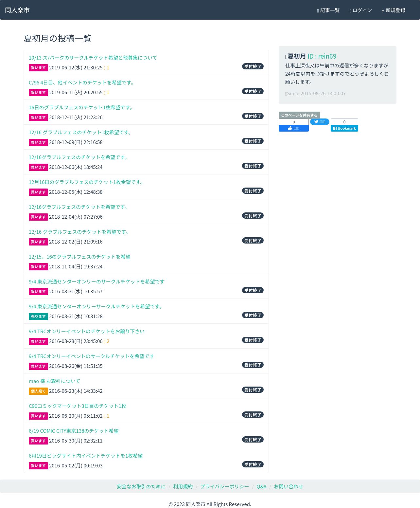Open プライバシーポリシー footer link
The width and height of the screenshot is (420, 508).
[224, 486]
